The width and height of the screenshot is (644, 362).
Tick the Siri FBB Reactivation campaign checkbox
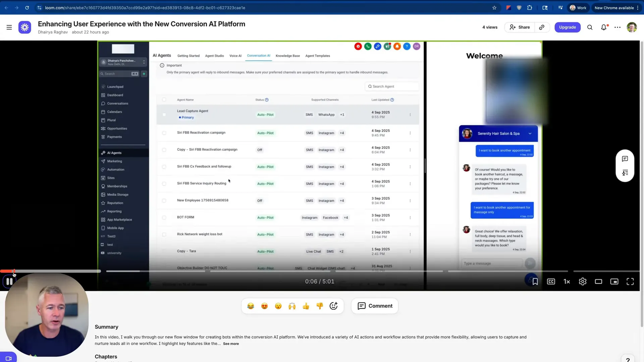click(x=164, y=133)
